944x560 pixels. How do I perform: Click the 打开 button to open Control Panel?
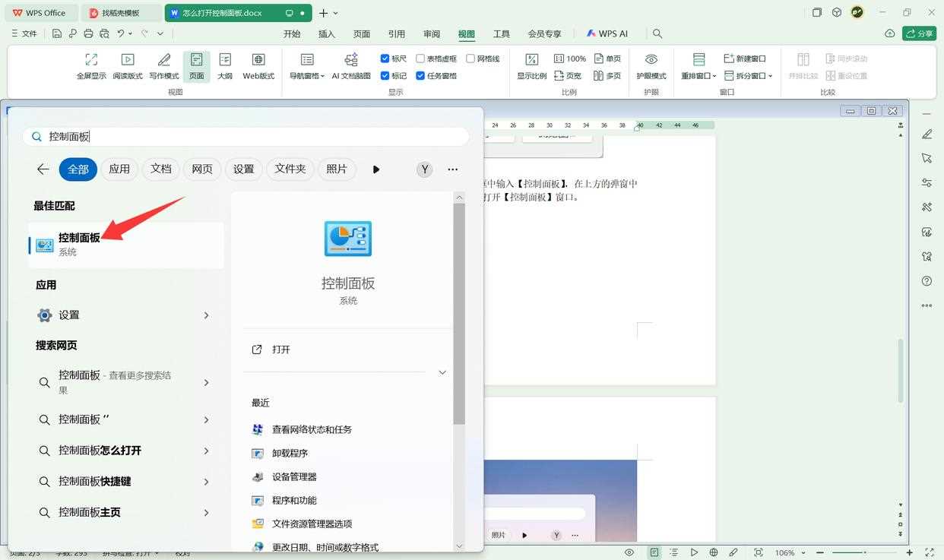280,350
